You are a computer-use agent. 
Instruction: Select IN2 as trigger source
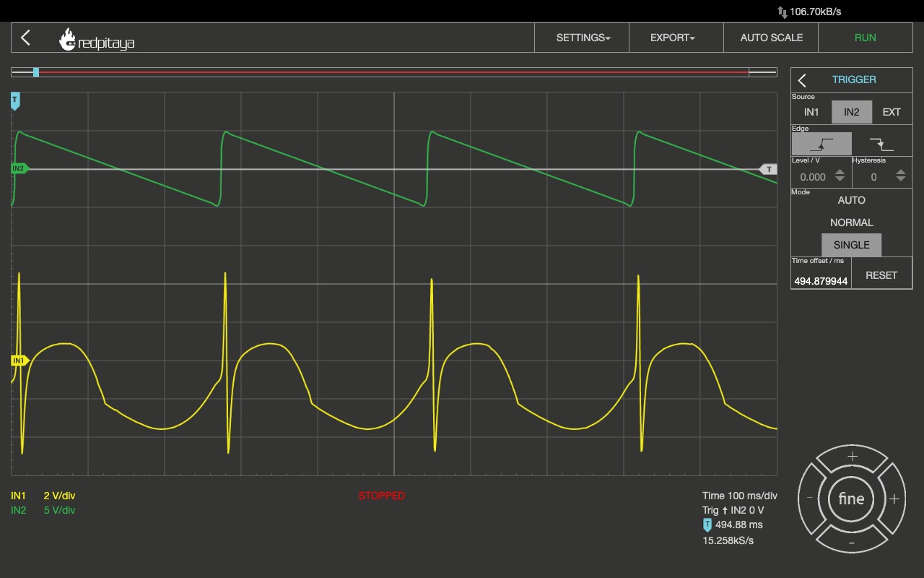point(852,112)
